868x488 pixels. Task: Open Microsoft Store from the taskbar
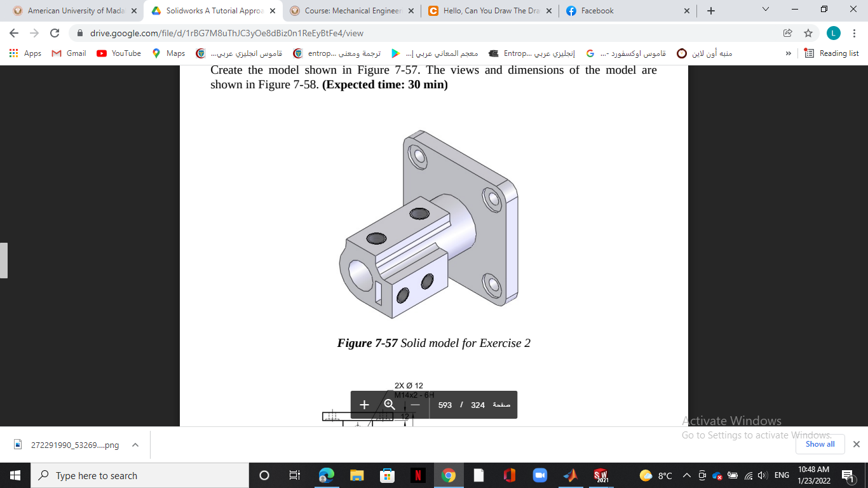[387, 475]
